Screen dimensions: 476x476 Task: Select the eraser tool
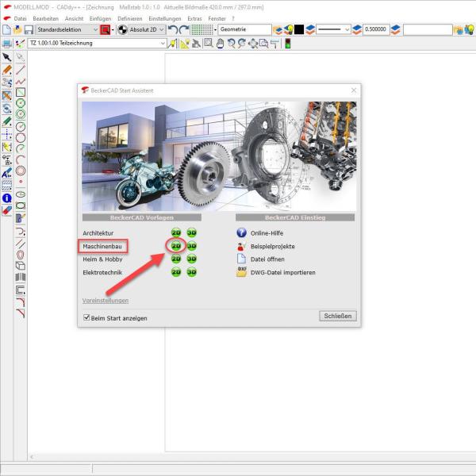coord(6,210)
